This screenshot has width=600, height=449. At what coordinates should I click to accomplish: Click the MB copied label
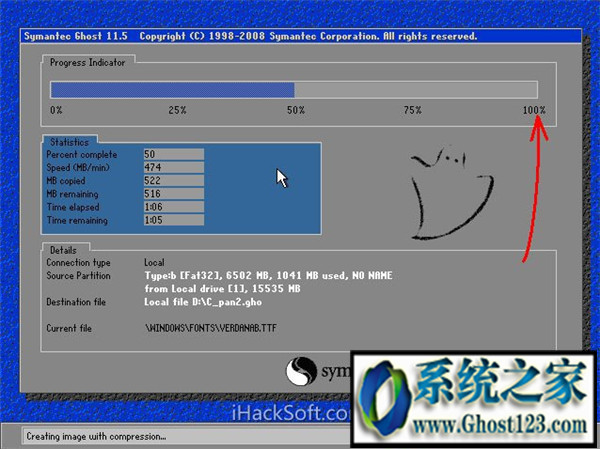[x=66, y=181]
